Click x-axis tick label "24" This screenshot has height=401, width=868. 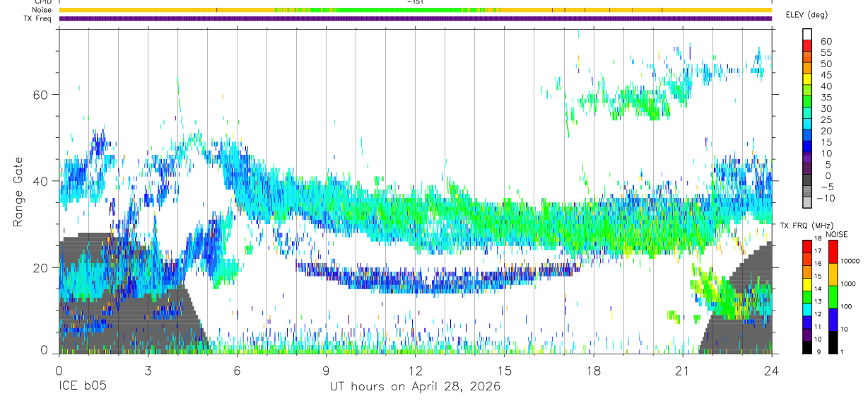(771, 371)
